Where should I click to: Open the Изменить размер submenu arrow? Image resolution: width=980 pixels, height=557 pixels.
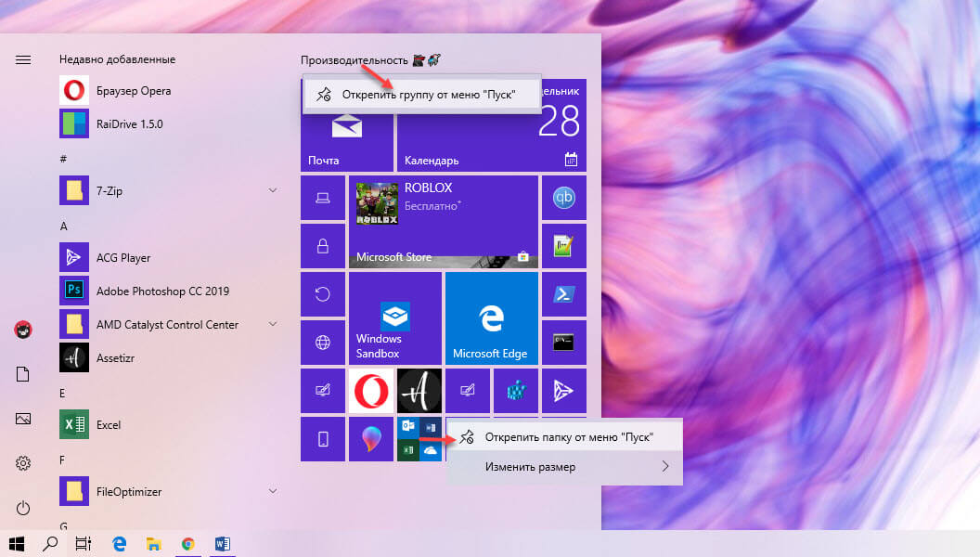click(x=665, y=466)
